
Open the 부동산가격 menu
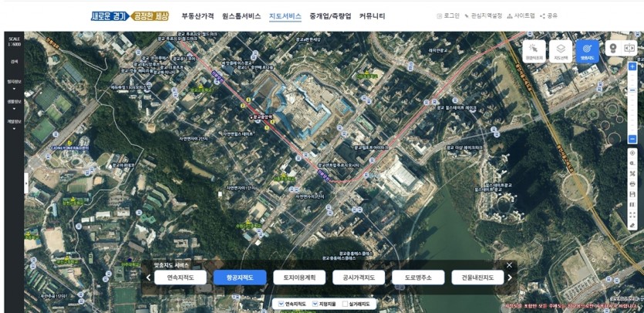click(x=197, y=15)
